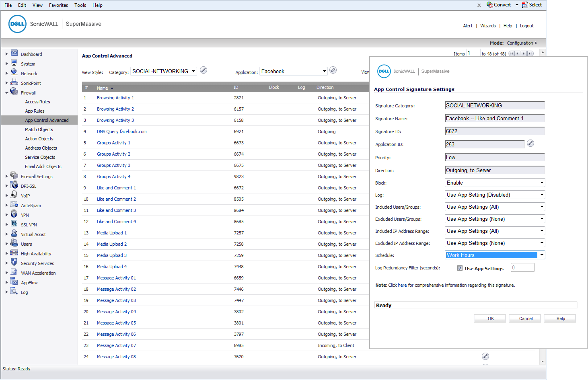588x380 pixels.
Task: Click the Log Redundancy Filter seconds field
Action: tap(522, 268)
